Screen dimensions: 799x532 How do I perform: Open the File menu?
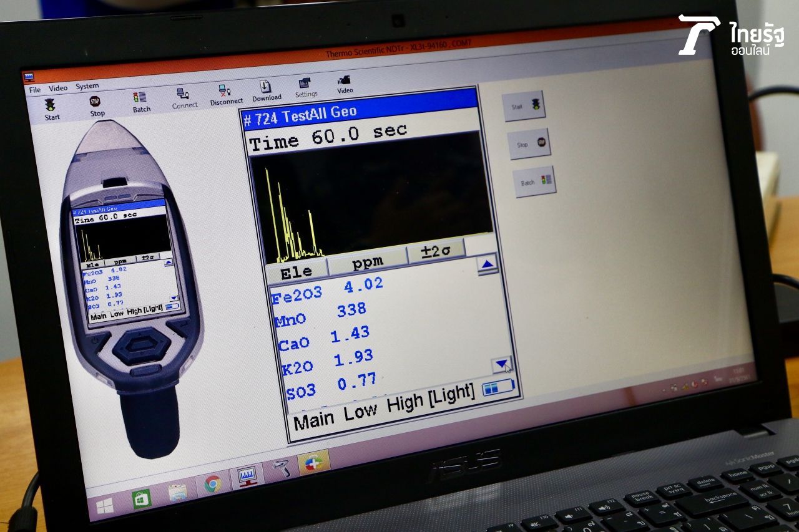[34, 90]
